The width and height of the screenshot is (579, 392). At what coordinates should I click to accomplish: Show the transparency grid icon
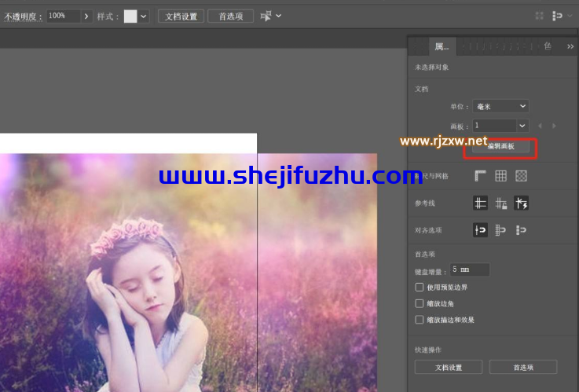[521, 176]
